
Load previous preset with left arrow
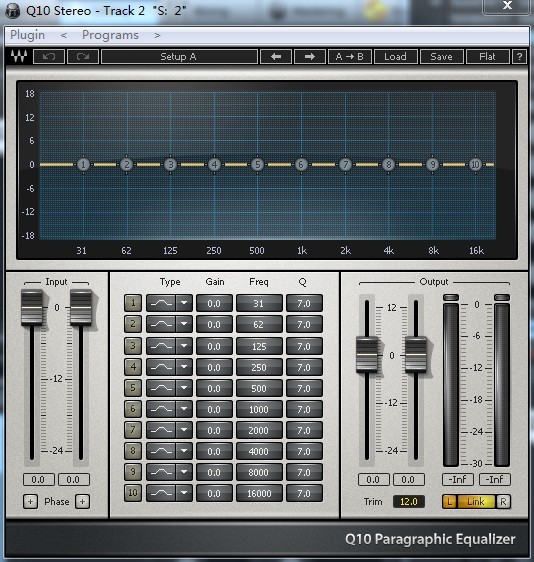[x=276, y=57]
